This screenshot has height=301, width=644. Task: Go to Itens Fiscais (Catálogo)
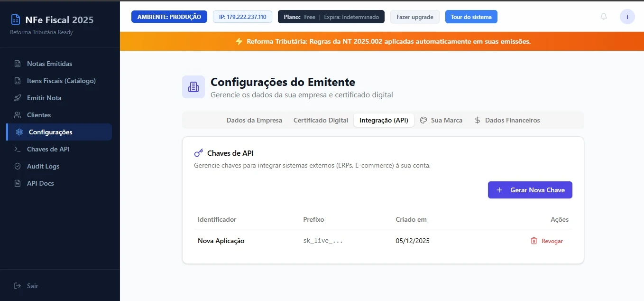(61, 81)
